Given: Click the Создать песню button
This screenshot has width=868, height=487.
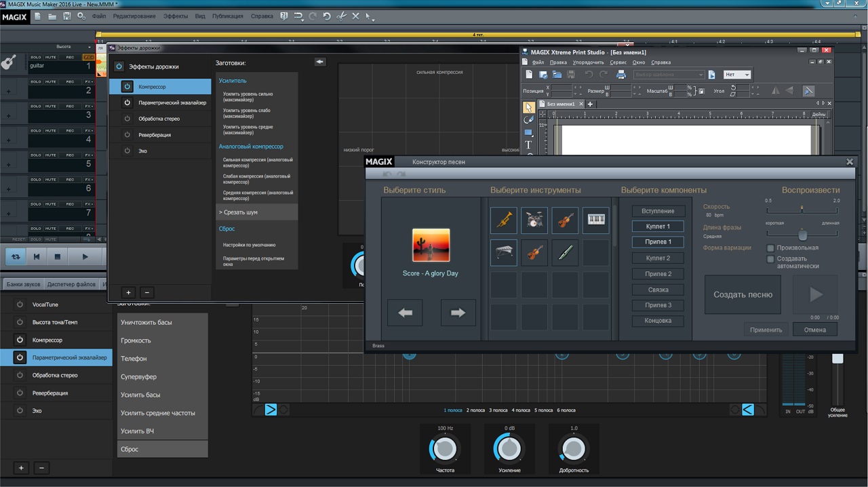Looking at the screenshot, I should (x=743, y=295).
